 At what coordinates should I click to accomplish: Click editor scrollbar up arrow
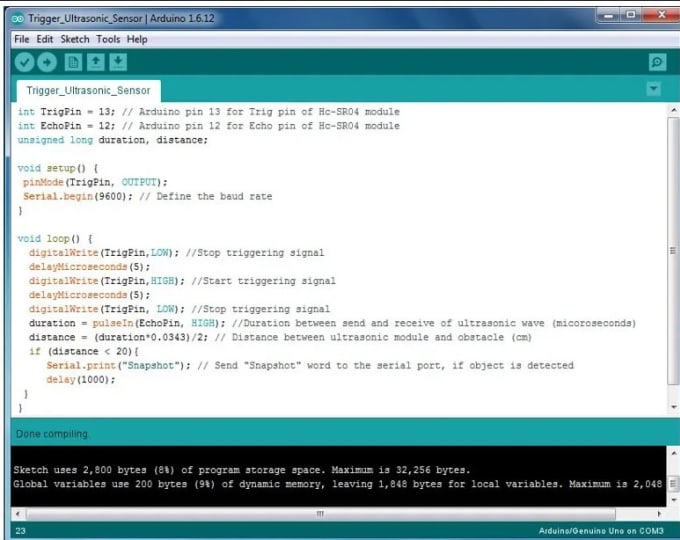pos(673,110)
